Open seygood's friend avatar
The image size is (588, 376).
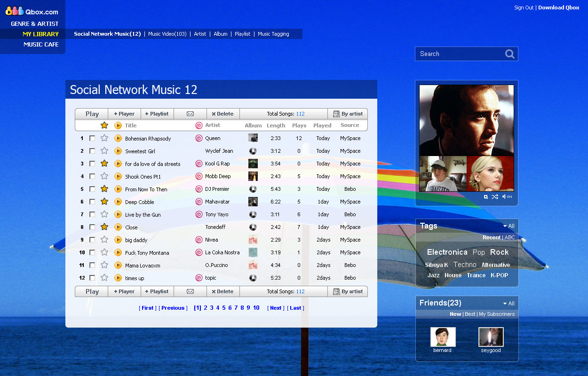pyautogui.click(x=491, y=337)
